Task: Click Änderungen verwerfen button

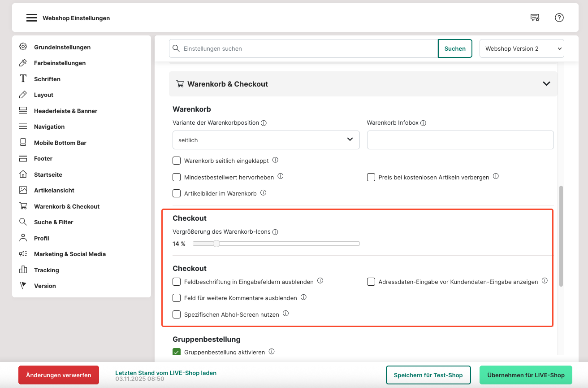Action: click(x=59, y=375)
